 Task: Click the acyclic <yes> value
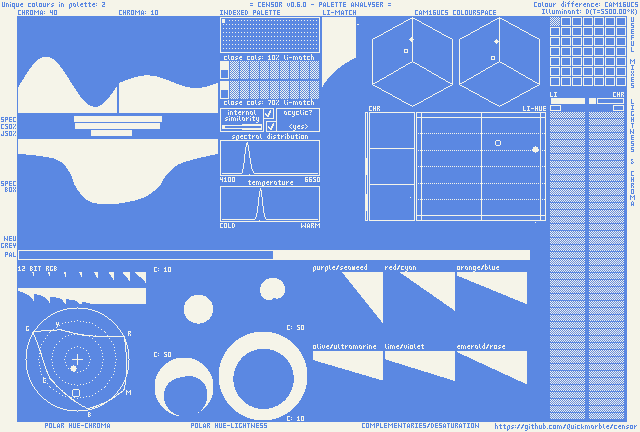297,127
